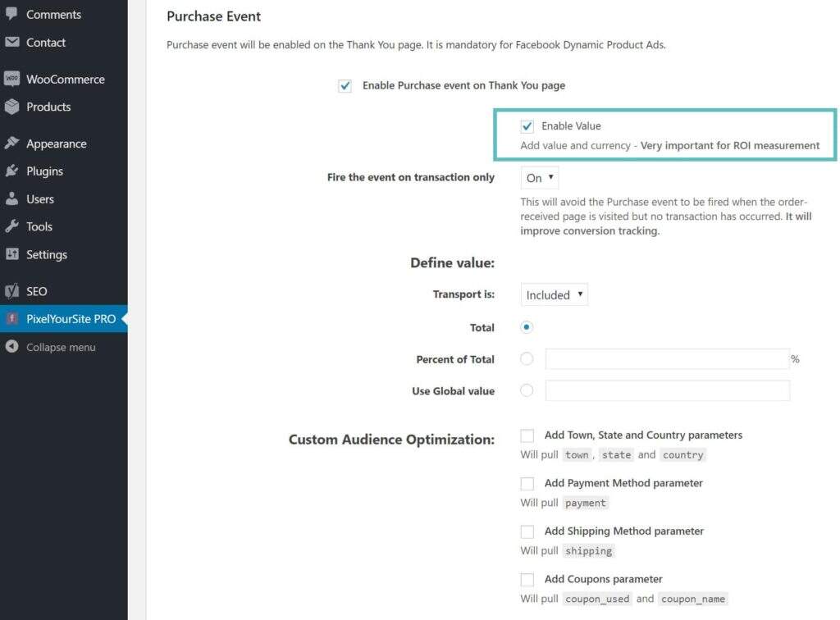Screen dimensions: 840x620
Task: Uncheck Enable Purchase event on Thank You page
Action: click(345, 85)
